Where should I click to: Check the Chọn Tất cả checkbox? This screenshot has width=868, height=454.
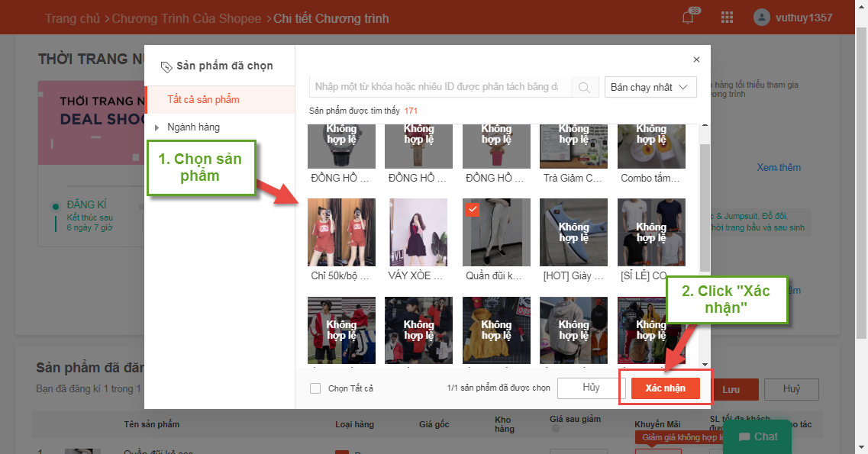315,388
